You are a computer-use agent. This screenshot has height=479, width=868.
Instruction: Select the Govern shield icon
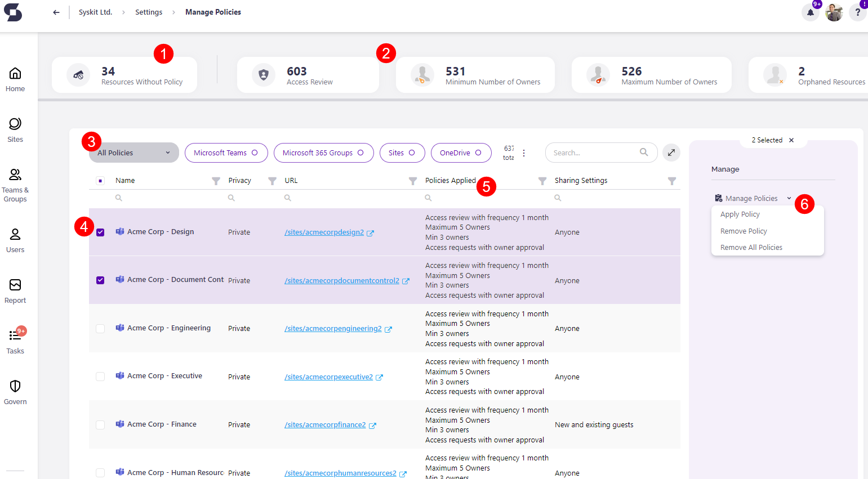click(x=15, y=387)
